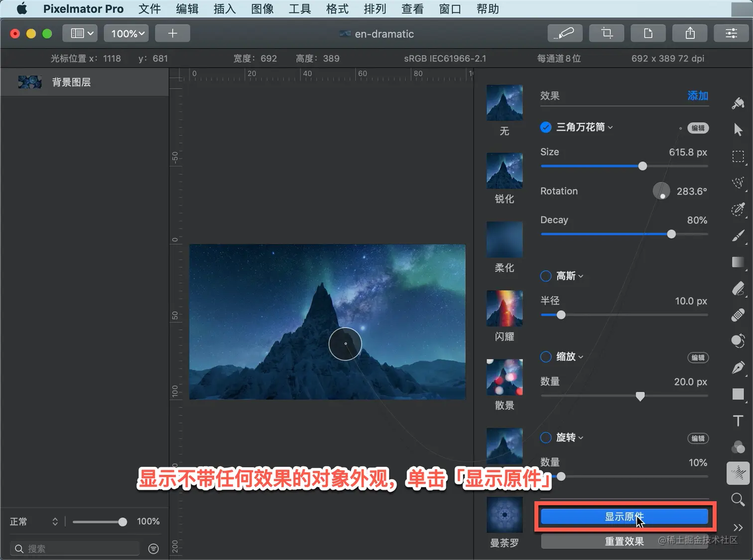
Task: Click the 编辑 button for 缩放 effect
Action: pos(698,358)
